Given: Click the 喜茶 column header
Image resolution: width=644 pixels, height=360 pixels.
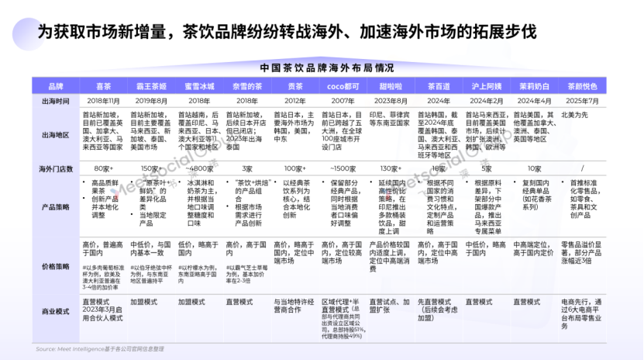Looking at the screenshot, I should (104, 86).
